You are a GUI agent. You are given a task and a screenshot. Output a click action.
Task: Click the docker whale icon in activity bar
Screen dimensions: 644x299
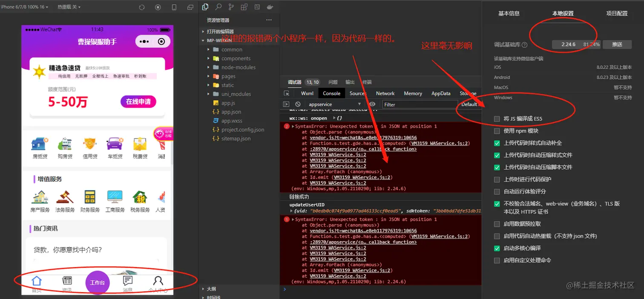[x=270, y=7]
